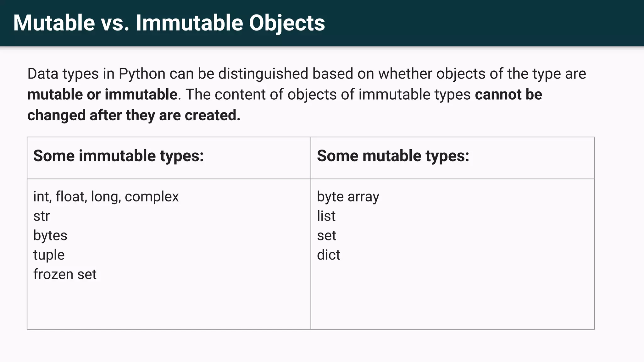Click the "int, float, long, complex" line
The image size is (644, 362).
pos(106,197)
